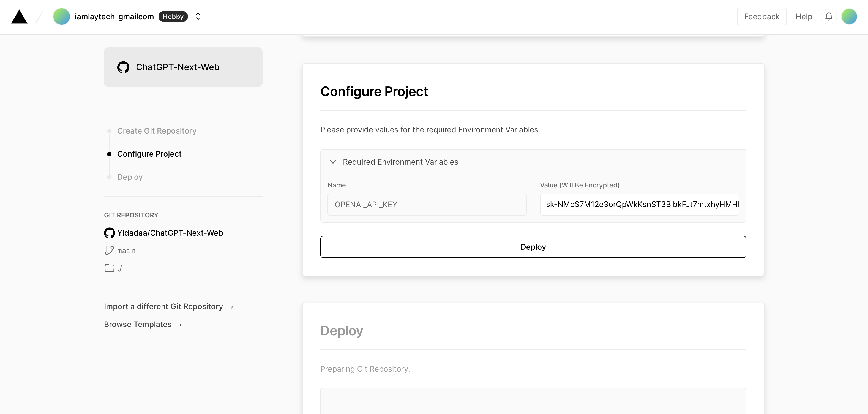This screenshot has width=868, height=414.
Task: Select the Deploy step in sidebar
Action: click(x=130, y=177)
